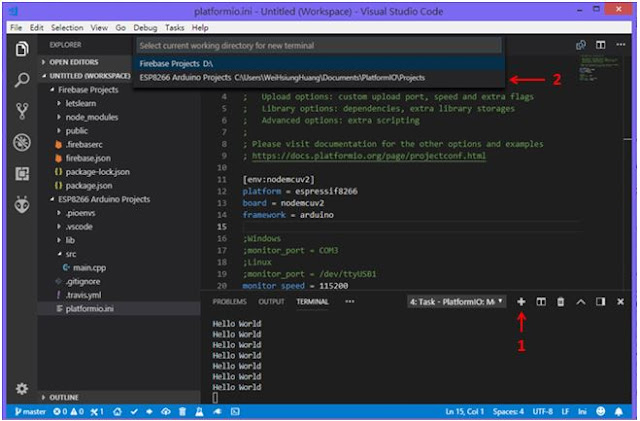Open the docs.platformio.org projectconf link

(369, 156)
